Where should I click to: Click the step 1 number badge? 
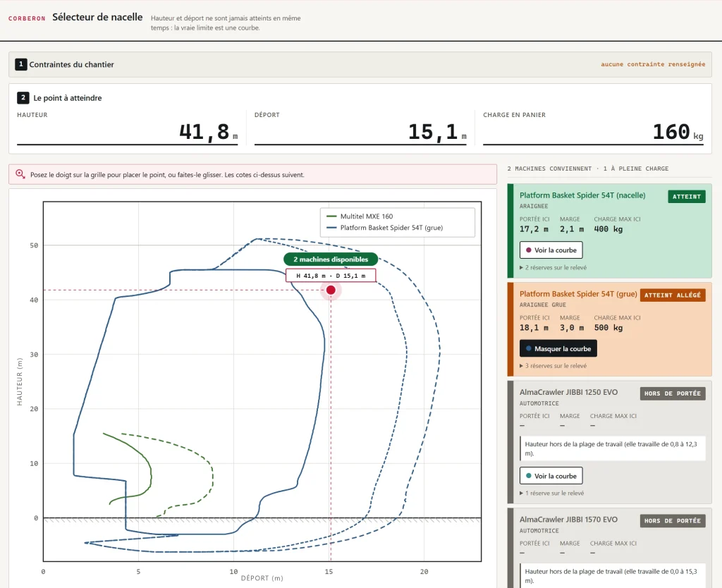20,64
